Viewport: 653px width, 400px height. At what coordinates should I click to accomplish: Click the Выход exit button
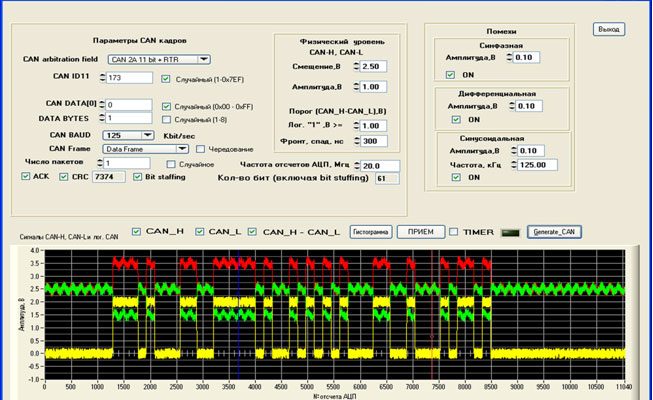tap(608, 29)
